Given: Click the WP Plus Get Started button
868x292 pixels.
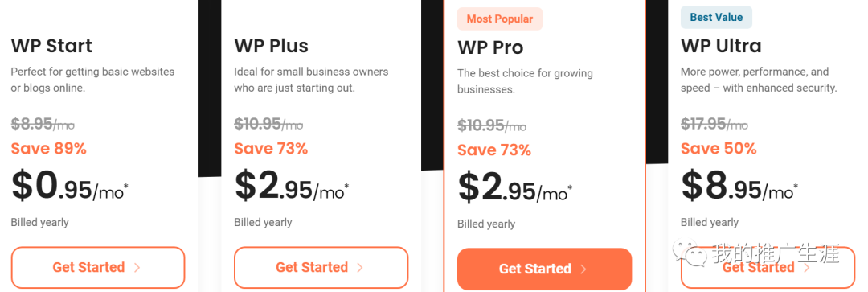Looking at the screenshot, I should pos(321,267).
